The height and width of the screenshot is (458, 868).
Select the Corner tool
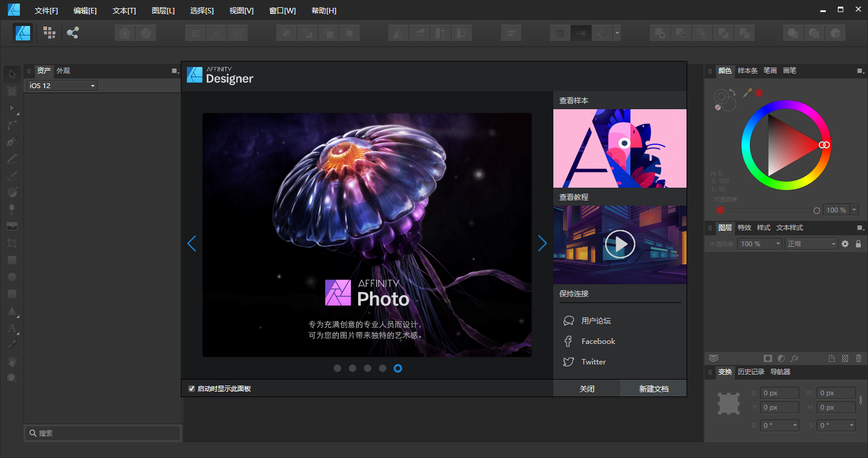click(12, 125)
